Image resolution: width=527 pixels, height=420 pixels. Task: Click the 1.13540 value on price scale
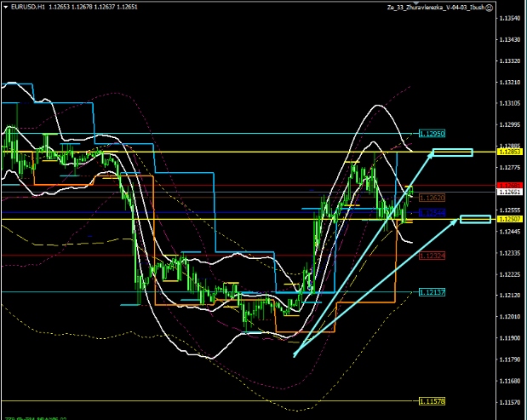pos(509,18)
